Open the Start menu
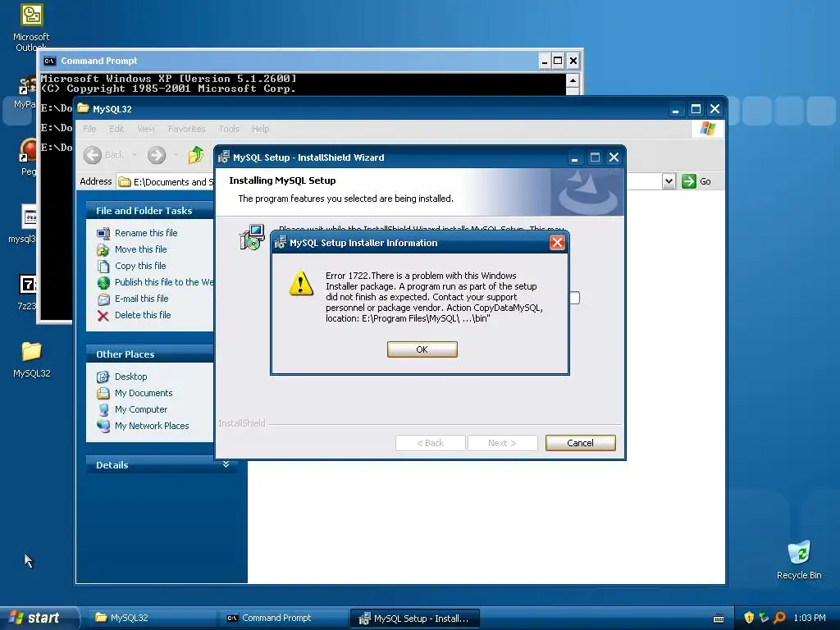The image size is (840, 630). coord(39,618)
